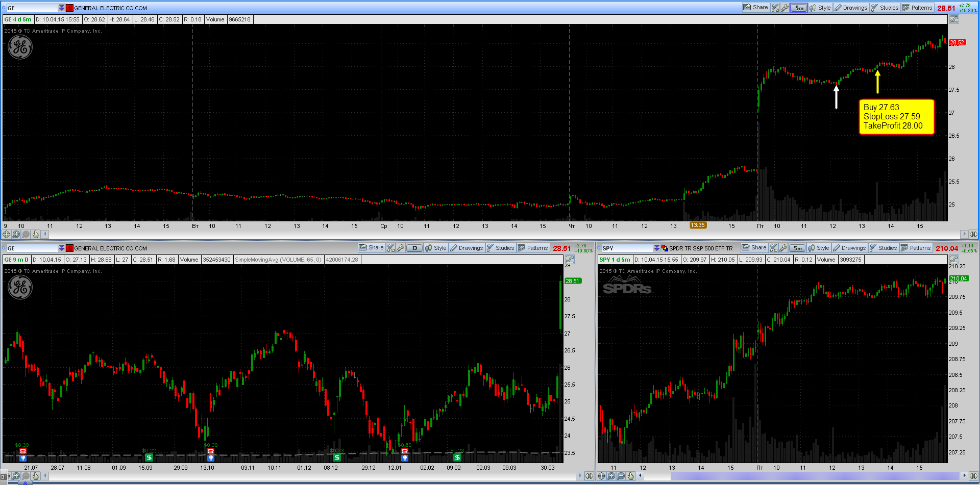Click the green dividend dollar icon near 15.09

pyautogui.click(x=149, y=457)
